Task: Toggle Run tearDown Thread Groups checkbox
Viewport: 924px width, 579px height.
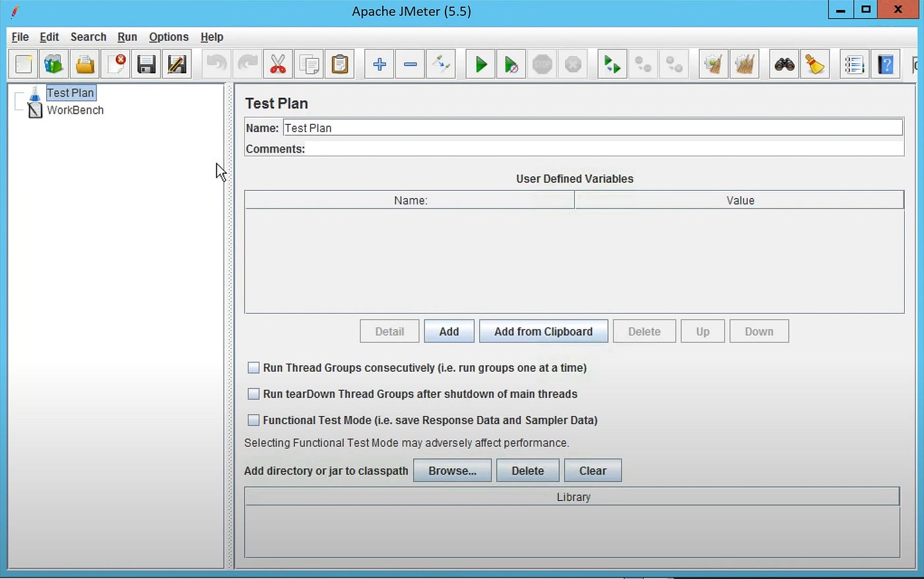Action: click(x=253, y=394)
